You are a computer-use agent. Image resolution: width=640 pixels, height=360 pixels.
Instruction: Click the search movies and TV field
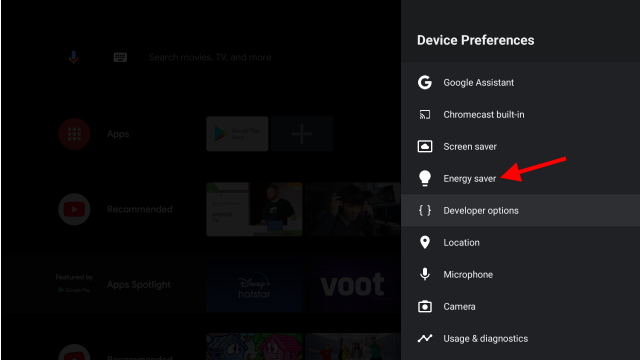pyautogui.click(x=210, y=57)
